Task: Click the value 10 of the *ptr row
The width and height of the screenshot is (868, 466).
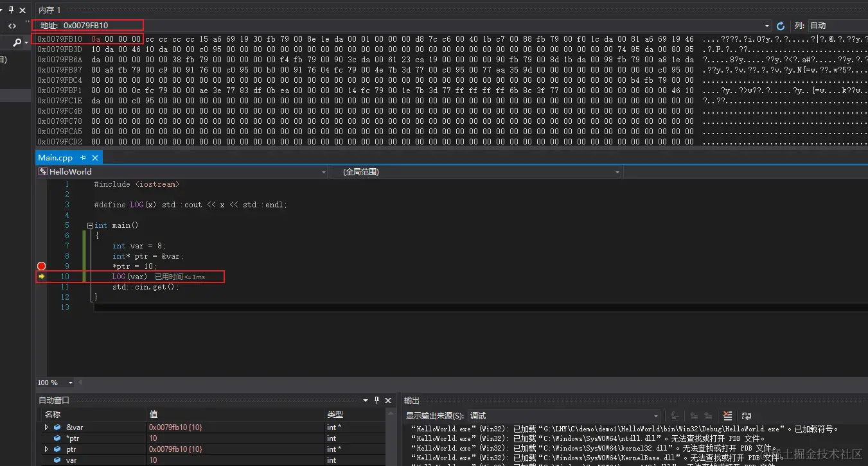Action: click(x=153, y=438)
